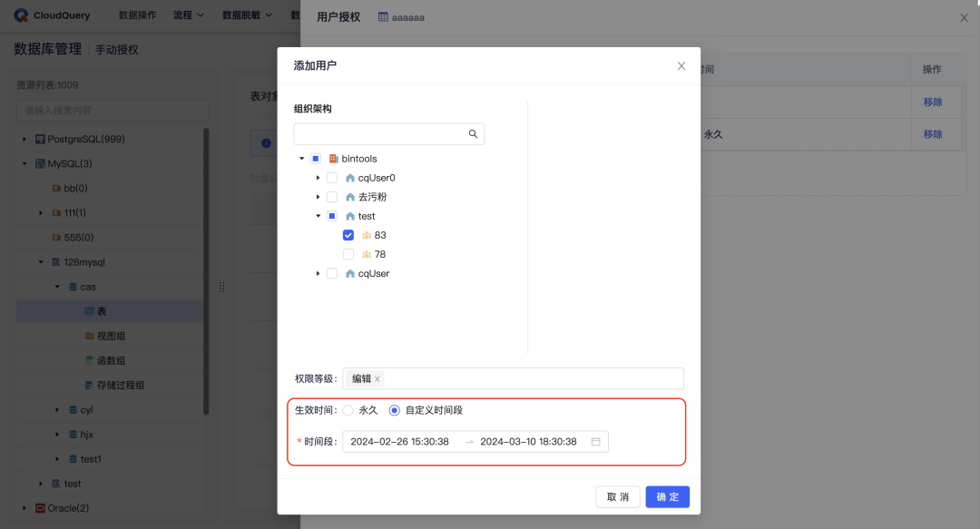The image size is (980, 529).
Task: Click the table icon beside aaaaaa
Action: (x=383, y=17)
